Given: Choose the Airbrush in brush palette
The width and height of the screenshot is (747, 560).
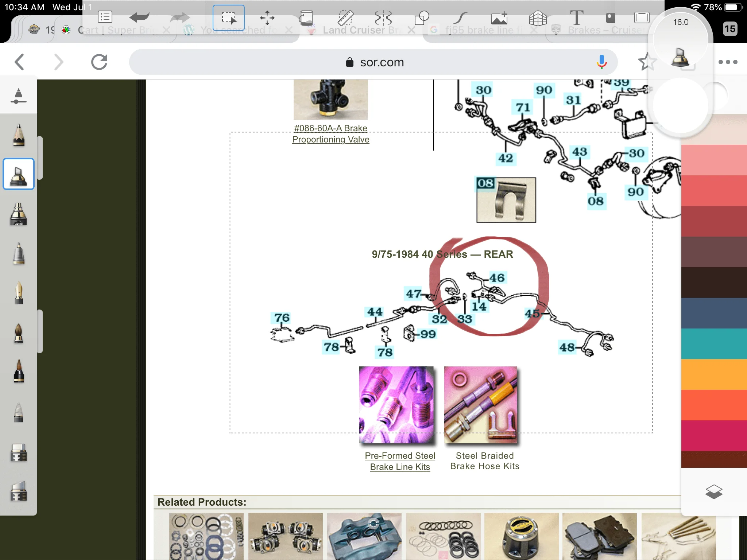Looking at the screenshot, I should coord(18,214).
